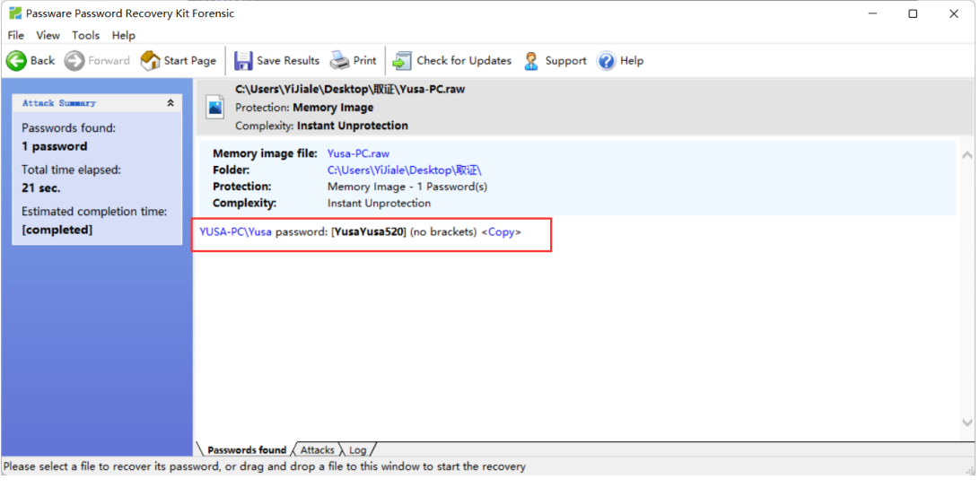Image resolution: width=980 pixels, height=488 pixels.
Task: Click the Back label in toolbar
Action: click(42, 61)
